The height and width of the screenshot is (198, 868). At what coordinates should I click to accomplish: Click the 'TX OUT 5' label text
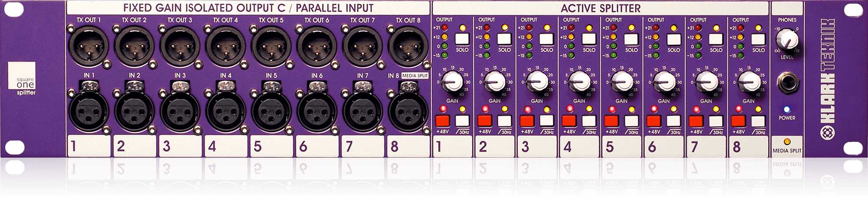[271, 20]
